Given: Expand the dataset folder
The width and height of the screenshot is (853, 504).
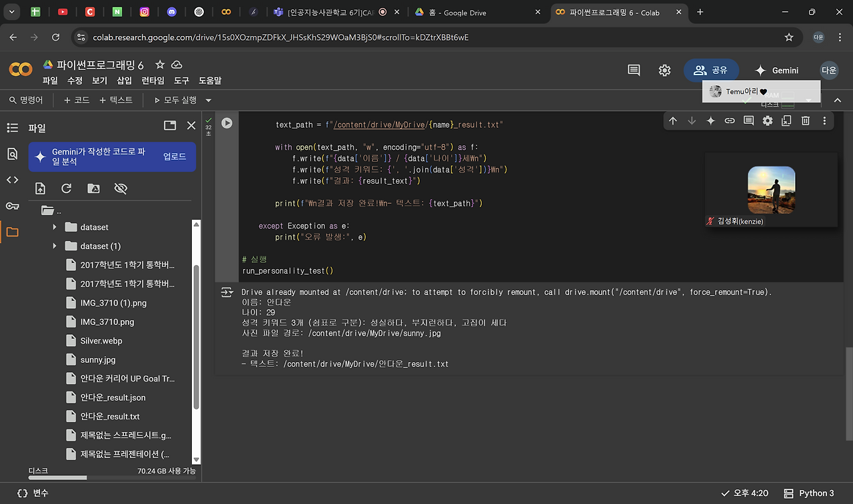Looking at the screenshot, I should (55, 227).
